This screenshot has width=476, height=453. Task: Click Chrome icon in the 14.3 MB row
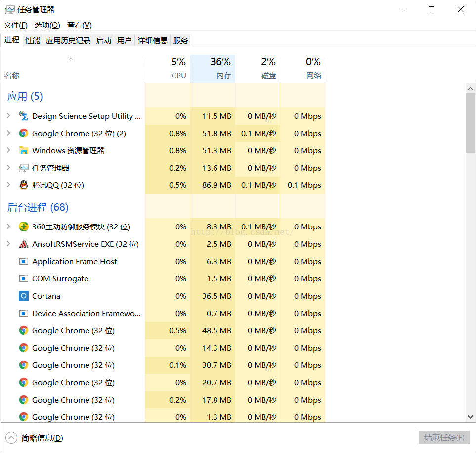24,348
